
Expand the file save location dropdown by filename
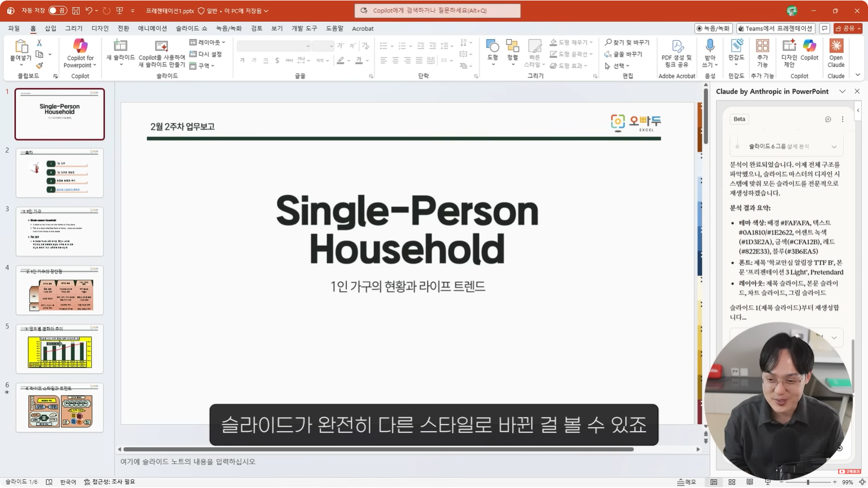pos(266,11)
